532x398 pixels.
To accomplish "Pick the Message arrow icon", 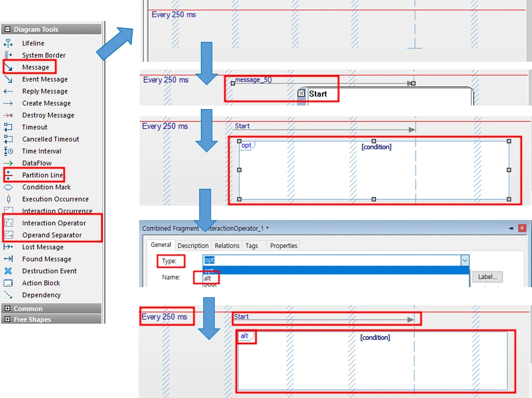I will (x=8, y=67).
